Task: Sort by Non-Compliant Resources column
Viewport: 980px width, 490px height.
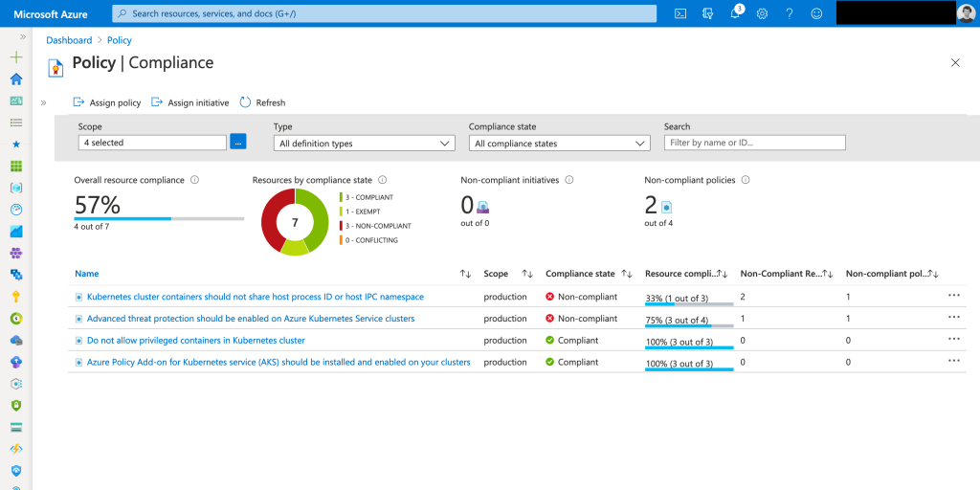Action: click(828, 274)
